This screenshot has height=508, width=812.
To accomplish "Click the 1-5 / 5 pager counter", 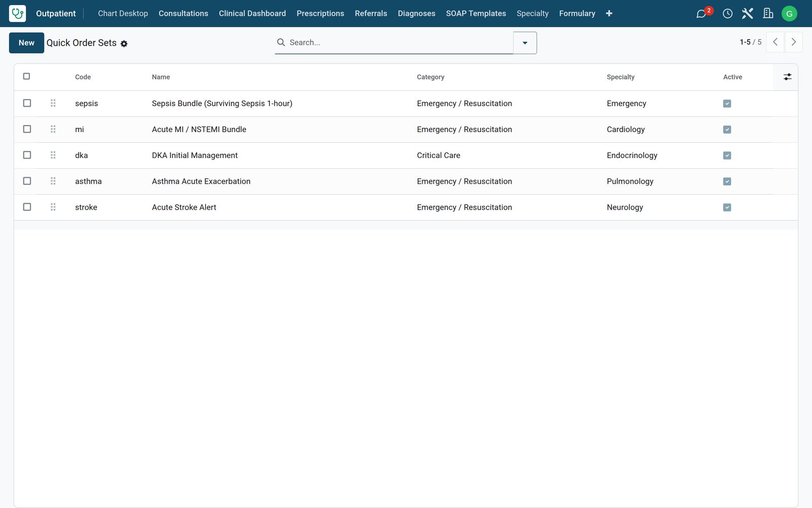I will pyautogui.click(x=750, y=42).
